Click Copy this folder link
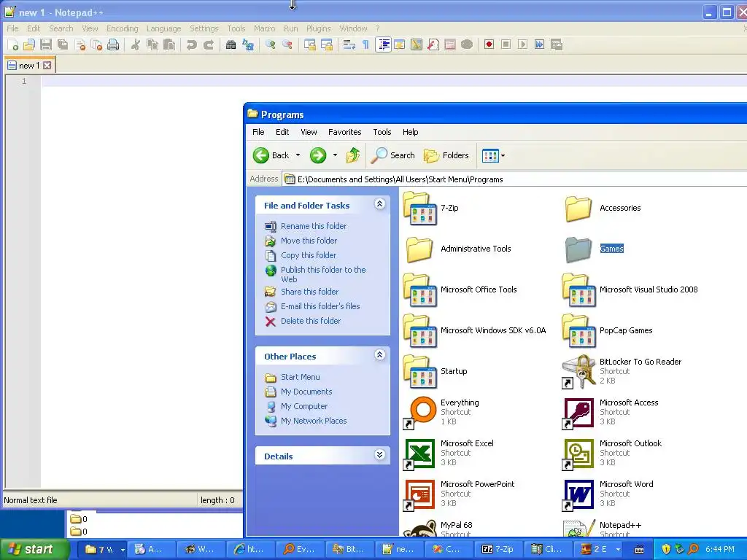Viewport: 747px width, 560px height. (309, 255)
